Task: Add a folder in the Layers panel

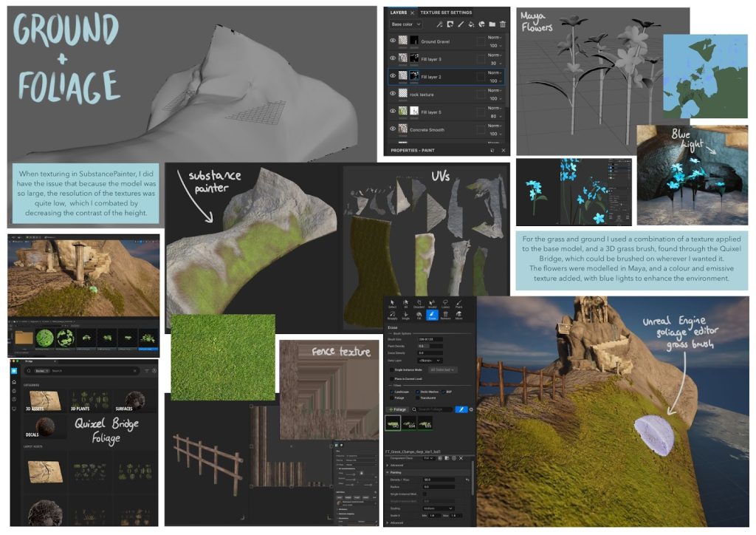Action: click(x=492, y=24)
